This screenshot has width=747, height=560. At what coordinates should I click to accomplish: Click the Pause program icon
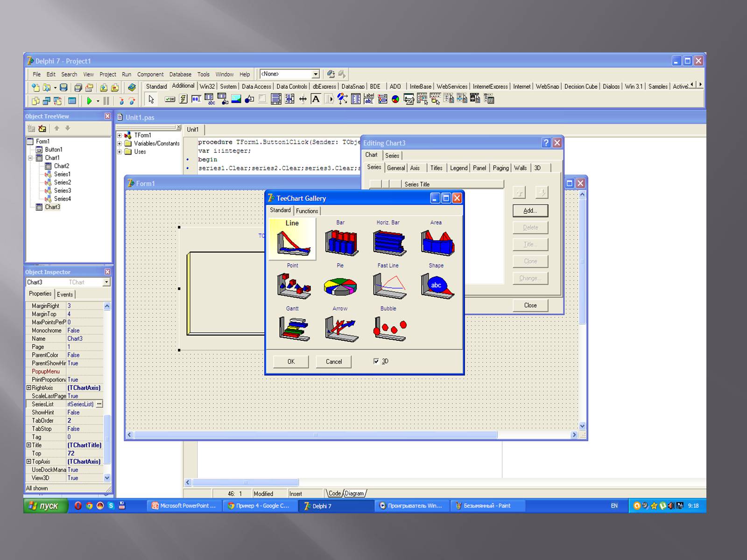pos(106,100)
